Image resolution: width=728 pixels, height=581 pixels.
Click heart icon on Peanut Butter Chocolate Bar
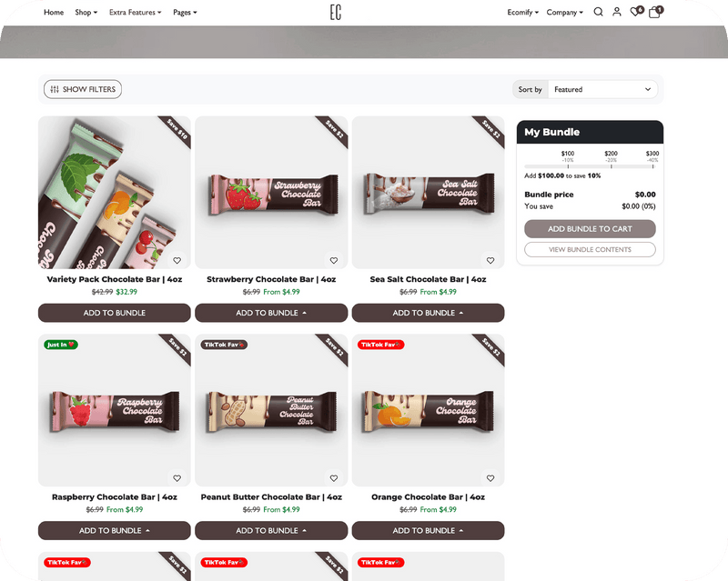pos(334,478)
